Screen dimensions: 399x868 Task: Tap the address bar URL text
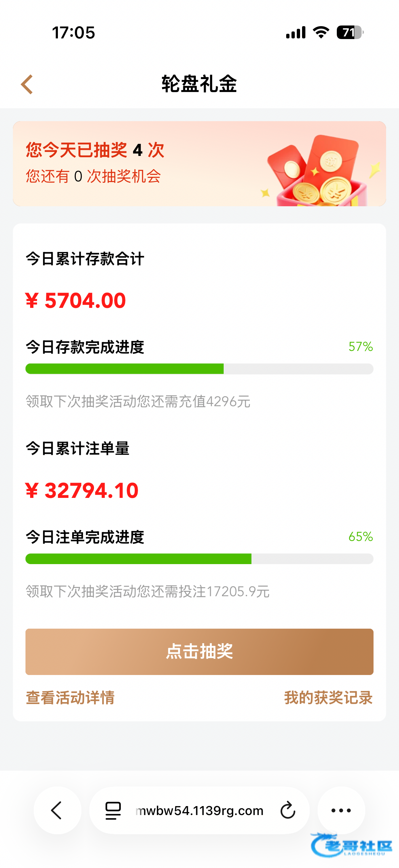pyautogui.click(x=199, y=810)
